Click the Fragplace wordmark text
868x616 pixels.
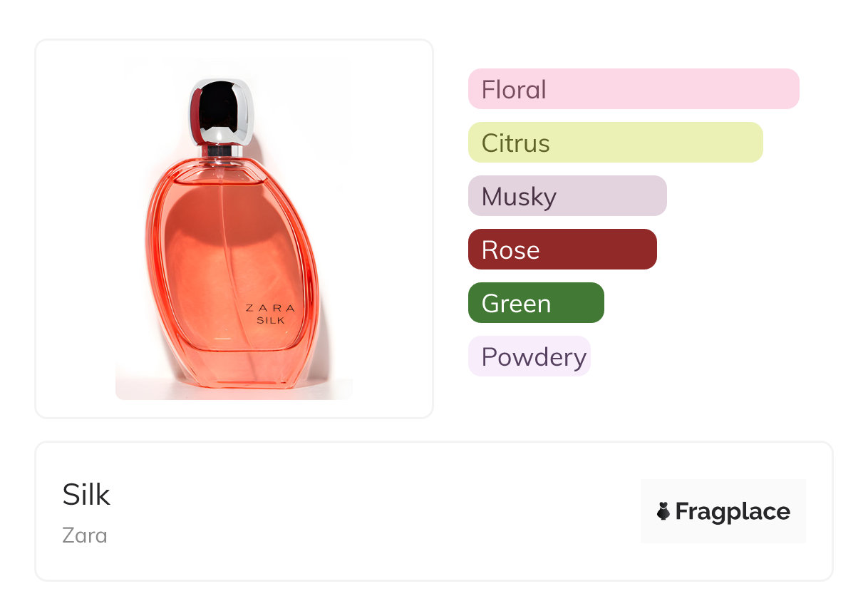click(x=733, y=511)
